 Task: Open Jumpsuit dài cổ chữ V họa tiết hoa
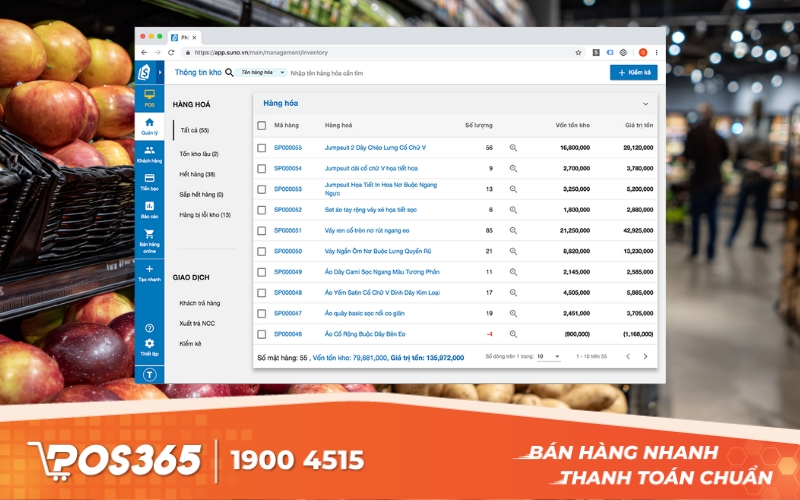click(371, 168)
